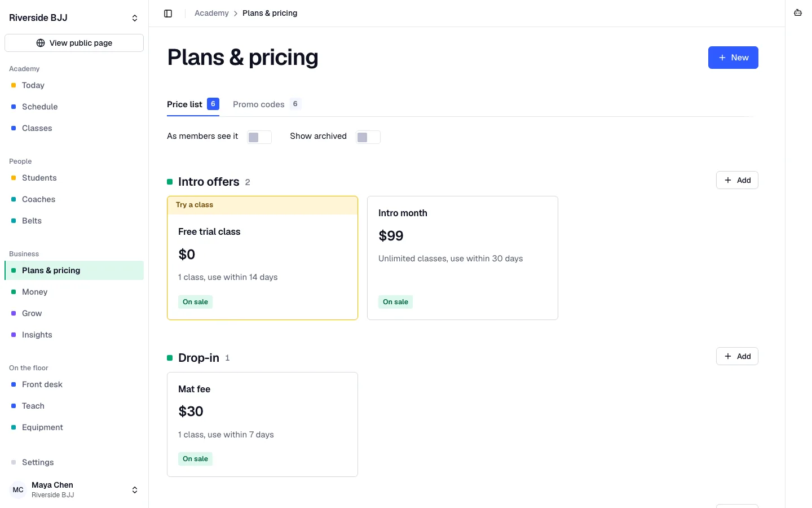Click the MC avatar for Maya Chen

click(18, 490)
